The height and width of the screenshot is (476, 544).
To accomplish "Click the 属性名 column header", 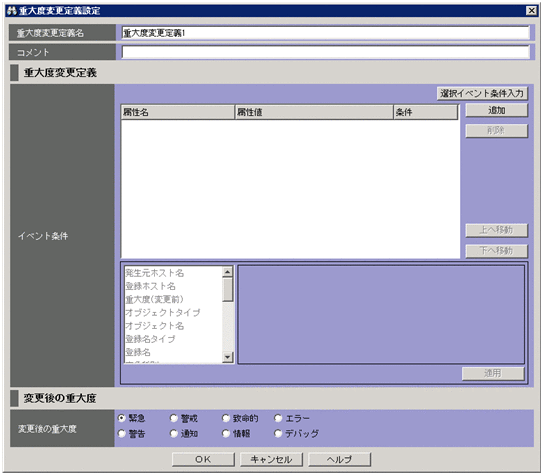I will [x=178, y=112].
